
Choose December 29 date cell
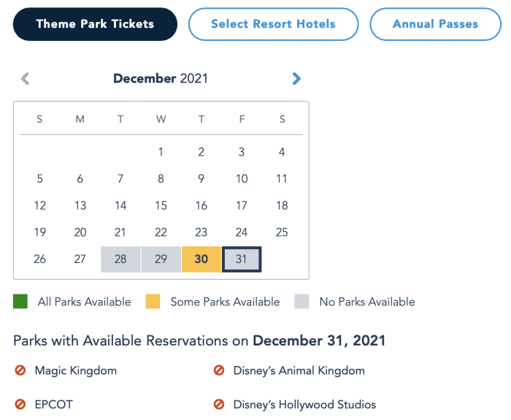(161, 259)
